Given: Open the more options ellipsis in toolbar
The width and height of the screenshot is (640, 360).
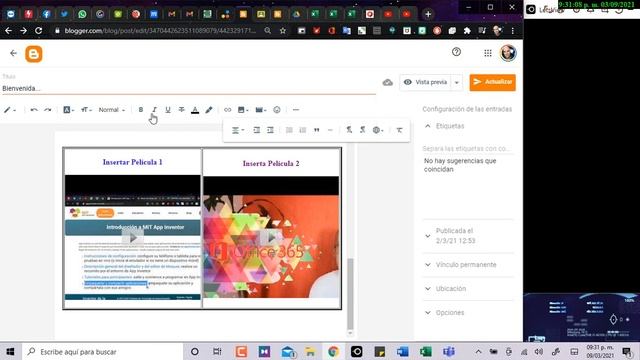Looking at the screenshot, I should click(x=296, y=110).
